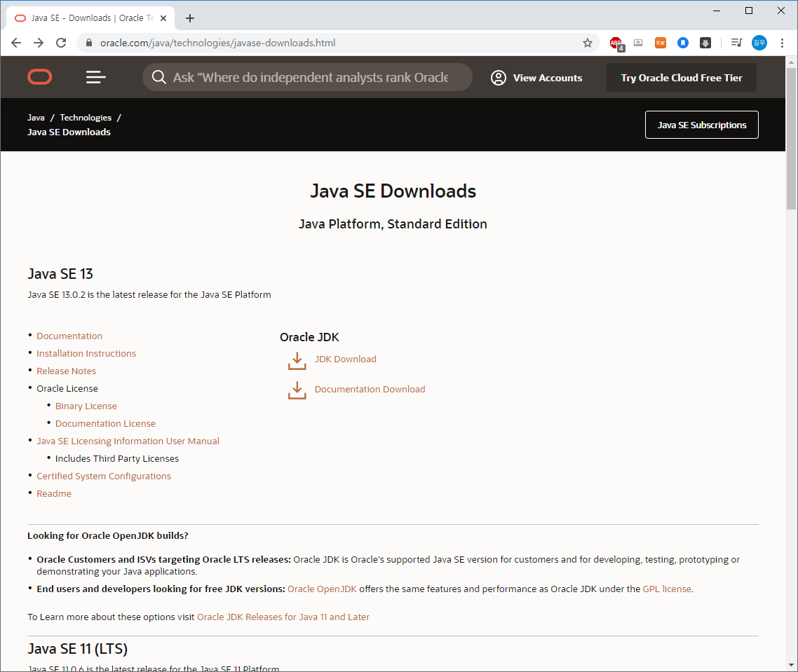Image resolution: width=798 pixels, height=672 pixels.
Task: Click Try Oracle Cloud Free Tier button
Action: (x=681, y=78)
